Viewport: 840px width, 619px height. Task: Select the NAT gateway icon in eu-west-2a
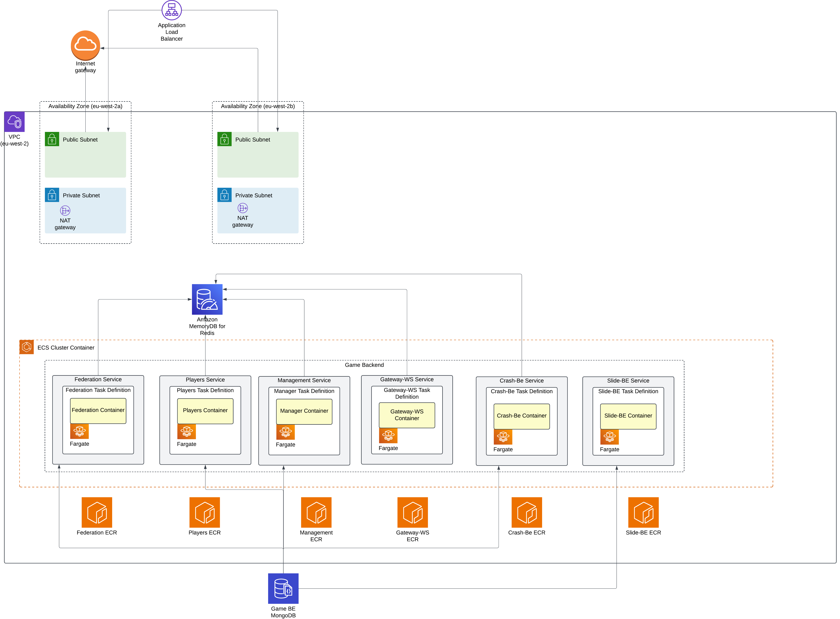point(65,210)
